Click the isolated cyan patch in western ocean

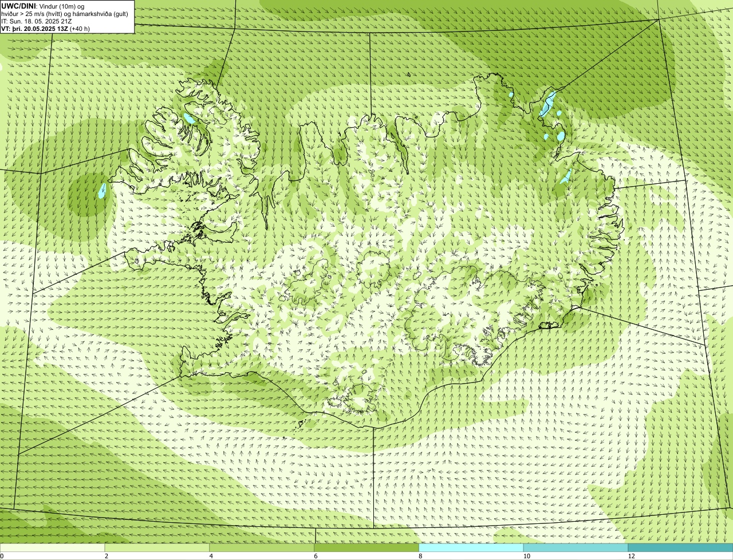pos(103,191)
